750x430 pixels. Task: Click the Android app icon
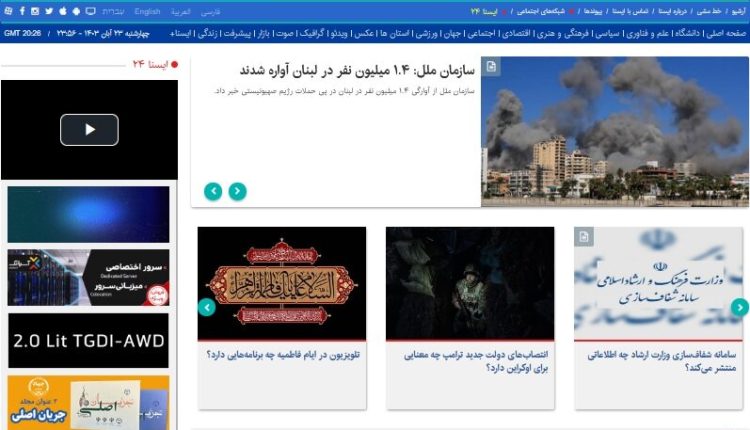coord(77,11)
